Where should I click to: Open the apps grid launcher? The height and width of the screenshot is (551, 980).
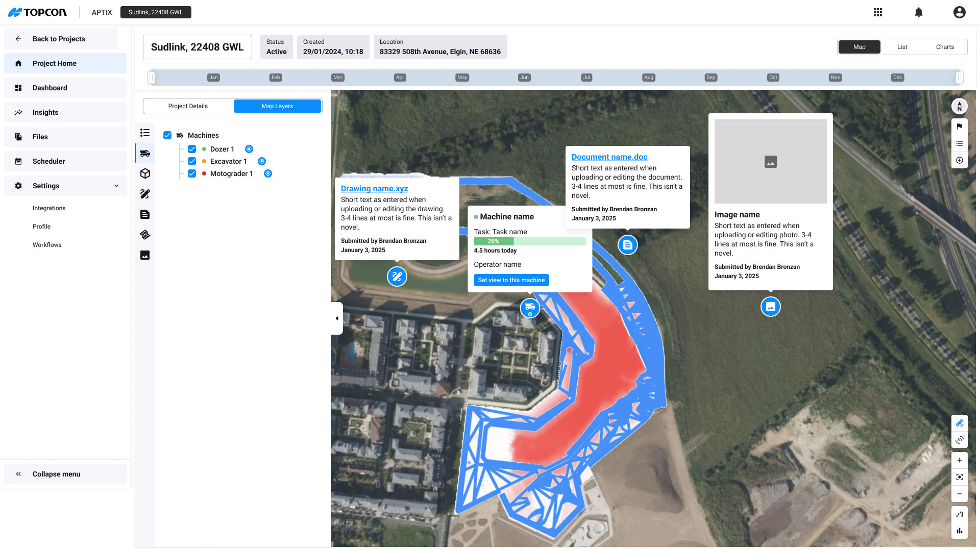pos(878,12)
